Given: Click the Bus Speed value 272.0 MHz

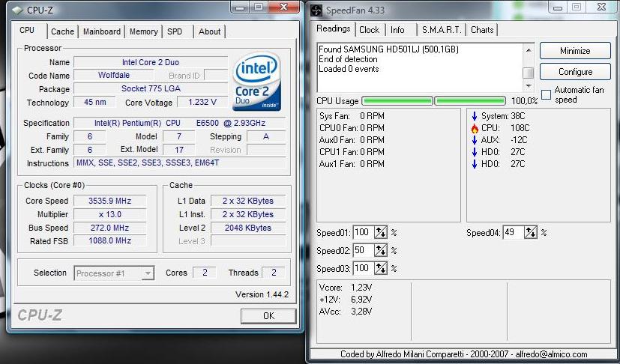Looking at the screenshot, I should click(x=110, y=228).
